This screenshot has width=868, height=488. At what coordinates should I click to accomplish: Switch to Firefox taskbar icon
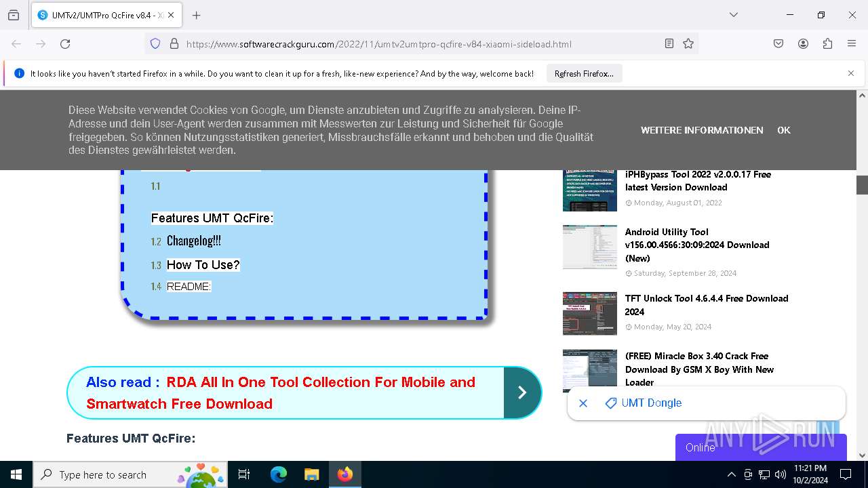[345, 474]
